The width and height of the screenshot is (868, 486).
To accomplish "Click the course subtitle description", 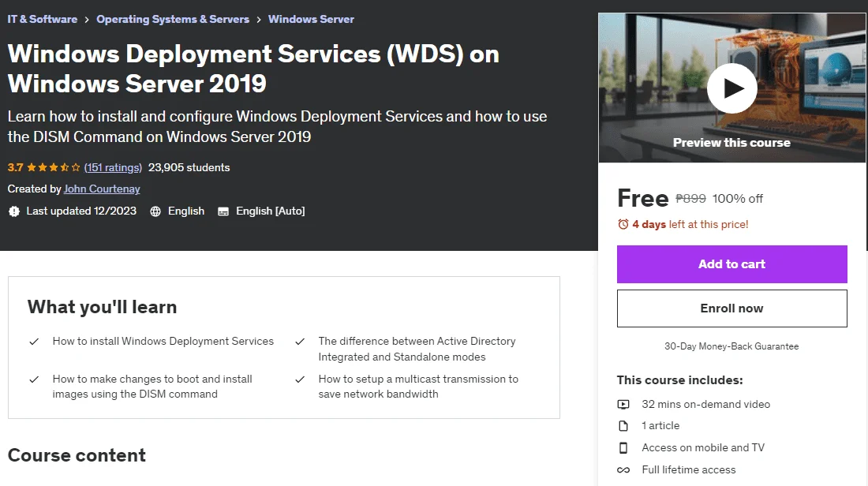I will point(277,127).
